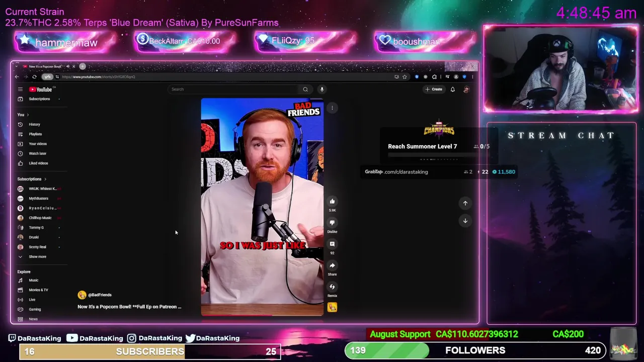
Task: Dislike the Bad Friends short
Action: click(x=332, y=223)
